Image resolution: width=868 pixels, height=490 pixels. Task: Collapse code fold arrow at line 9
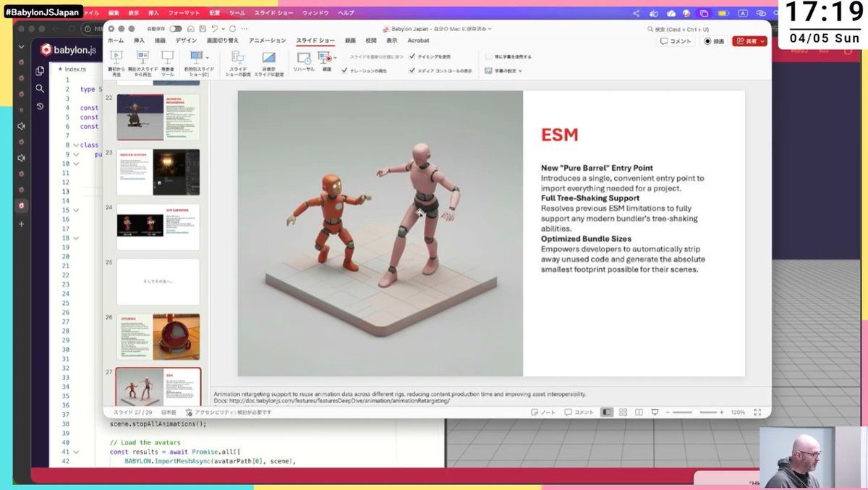coord(76,154)
